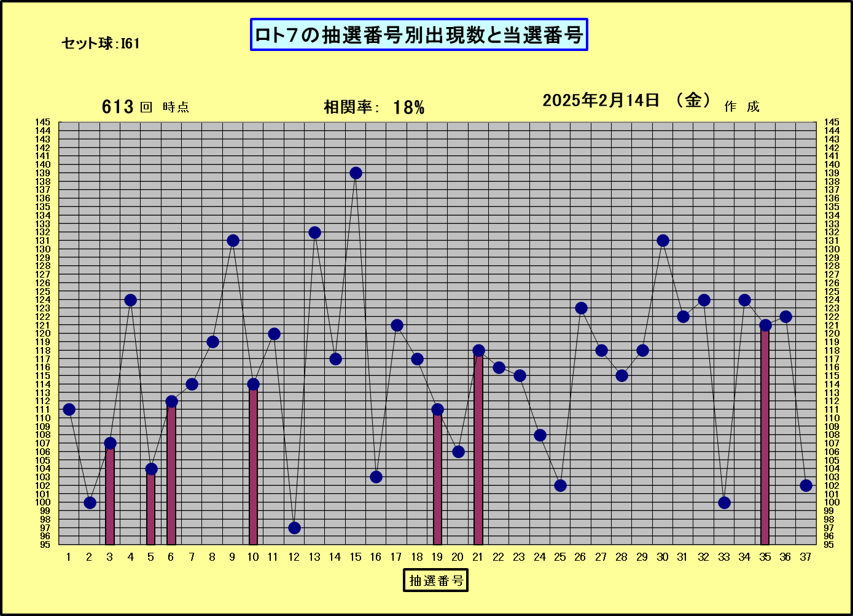Select the data point for number 13 at 132
Viewport: 853px width, 616px height.
tap(314, 232)
